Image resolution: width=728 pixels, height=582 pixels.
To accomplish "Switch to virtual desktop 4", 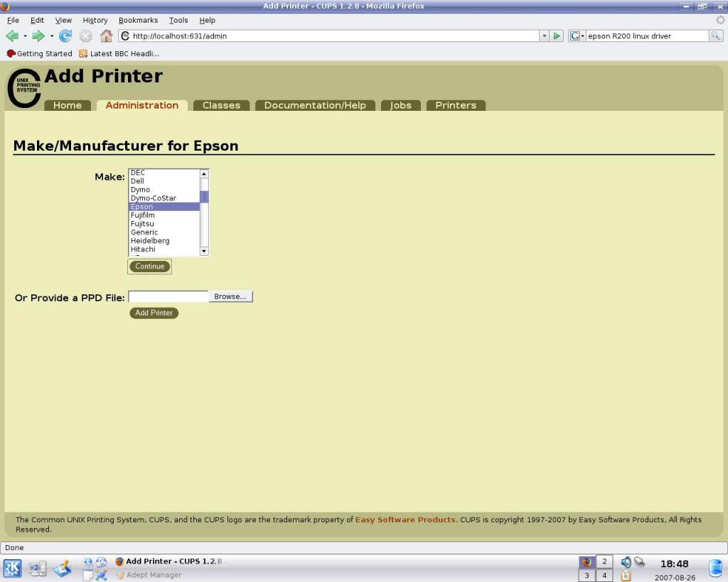I will click(x=604, y=576).
